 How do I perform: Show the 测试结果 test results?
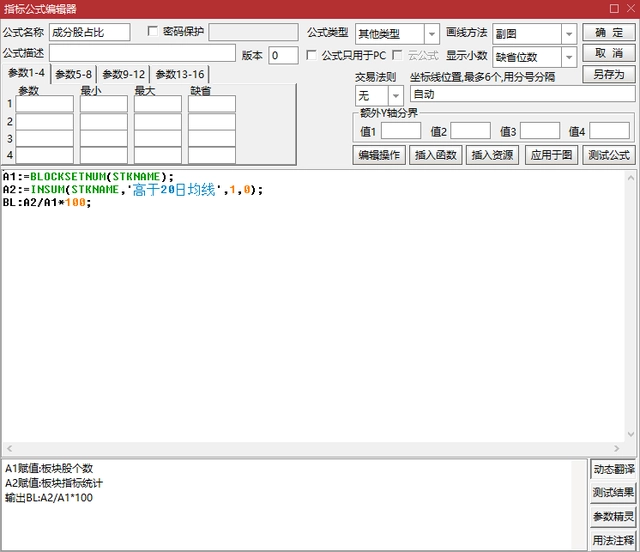[x=613, y=493]
